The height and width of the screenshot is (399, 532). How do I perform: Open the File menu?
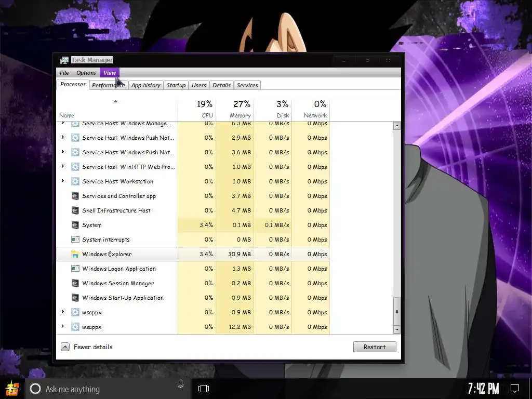pos(64,73)
